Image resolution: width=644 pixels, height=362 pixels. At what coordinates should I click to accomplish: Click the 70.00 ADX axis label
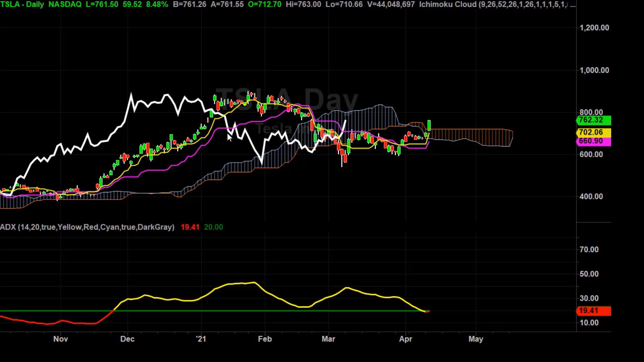click(x=589, y=250)
